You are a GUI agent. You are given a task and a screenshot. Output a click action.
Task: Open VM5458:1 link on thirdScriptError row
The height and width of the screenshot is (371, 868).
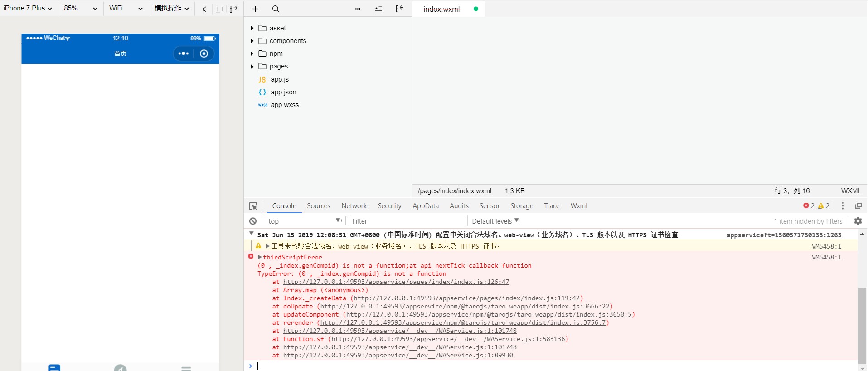(x=826, y=257)
